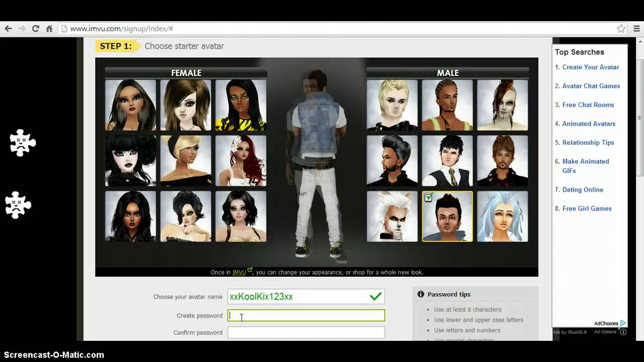Image resolution: width=644 pixels, height=362 pixels.
Task: Click 'Use letters and numbers' tip
Action: click(467, 330)
